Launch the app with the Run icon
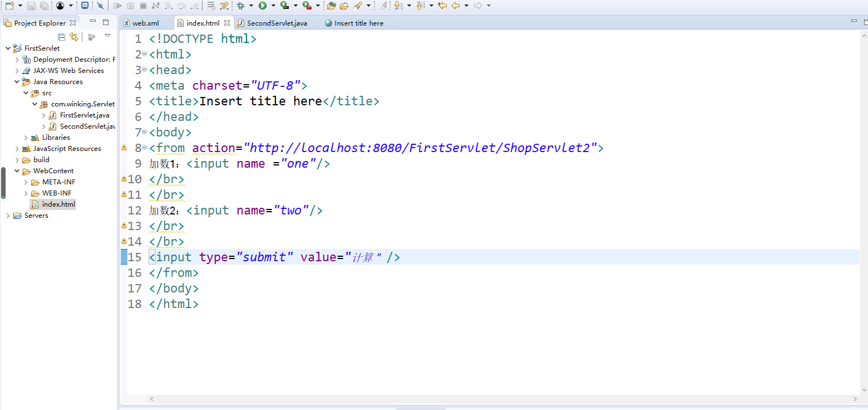Image resolution: width=868 pixels, height=410 pixels. click(263, 6)
